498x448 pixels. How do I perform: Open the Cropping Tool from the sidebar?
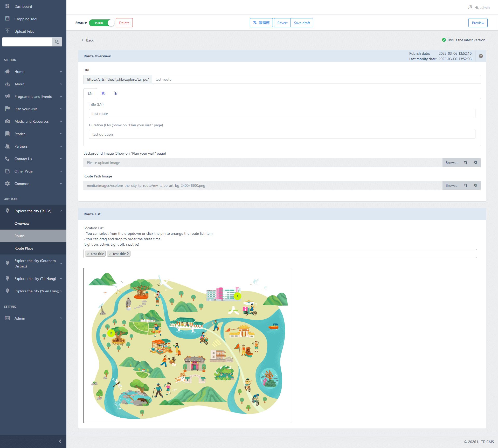point(26,19)
